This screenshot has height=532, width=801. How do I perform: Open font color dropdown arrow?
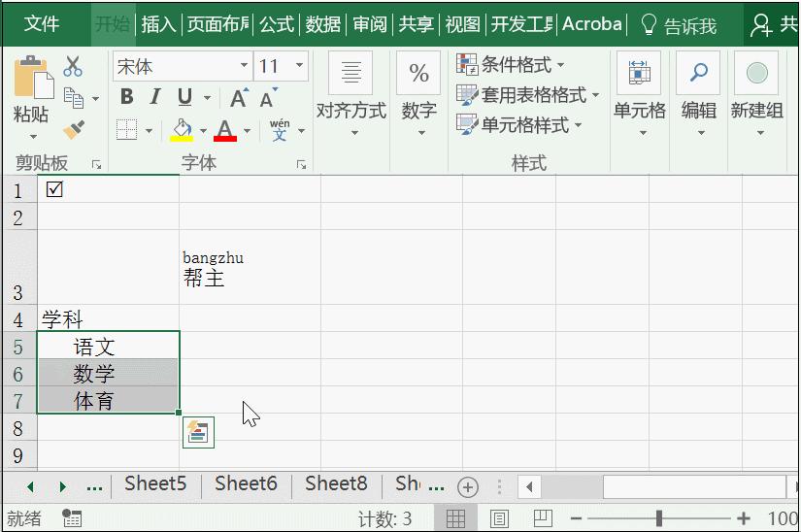click(248, 131)
